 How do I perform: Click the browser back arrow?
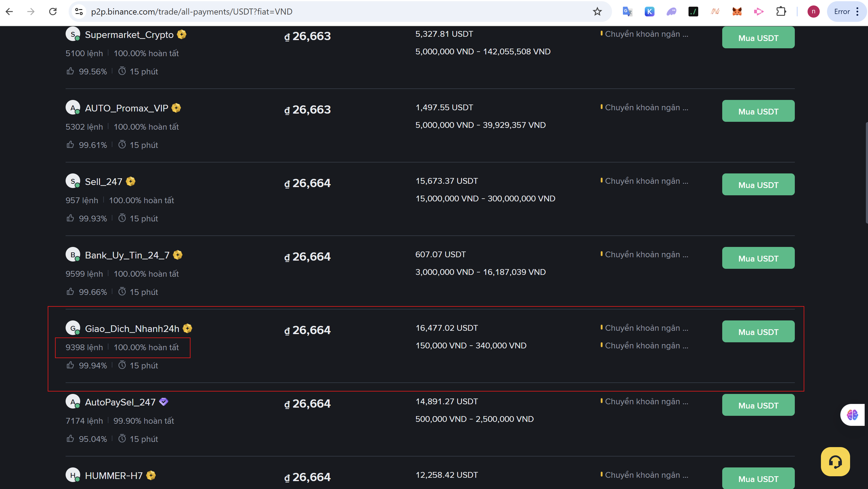[9, 12]
